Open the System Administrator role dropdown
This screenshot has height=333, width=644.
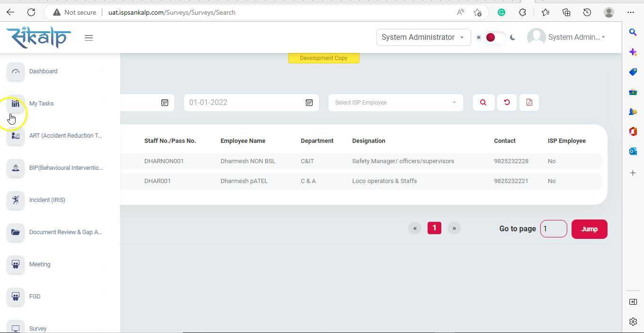tap(423, 37)
